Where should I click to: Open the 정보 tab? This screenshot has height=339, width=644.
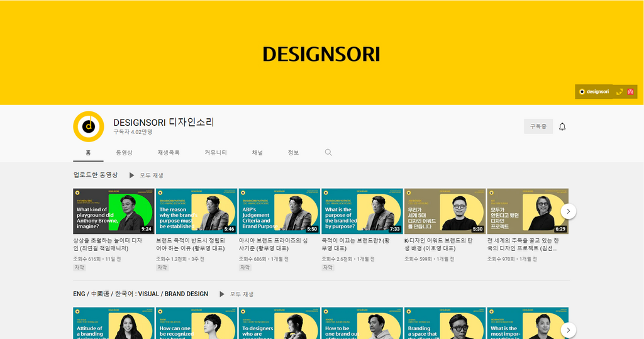point(293,152)
